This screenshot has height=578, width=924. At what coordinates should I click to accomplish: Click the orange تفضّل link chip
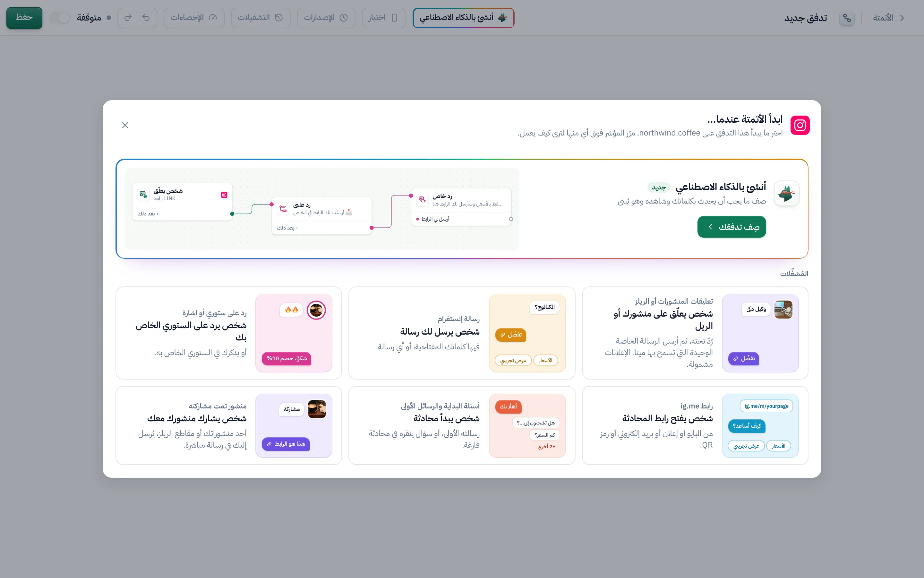click(x=510, y=335)
